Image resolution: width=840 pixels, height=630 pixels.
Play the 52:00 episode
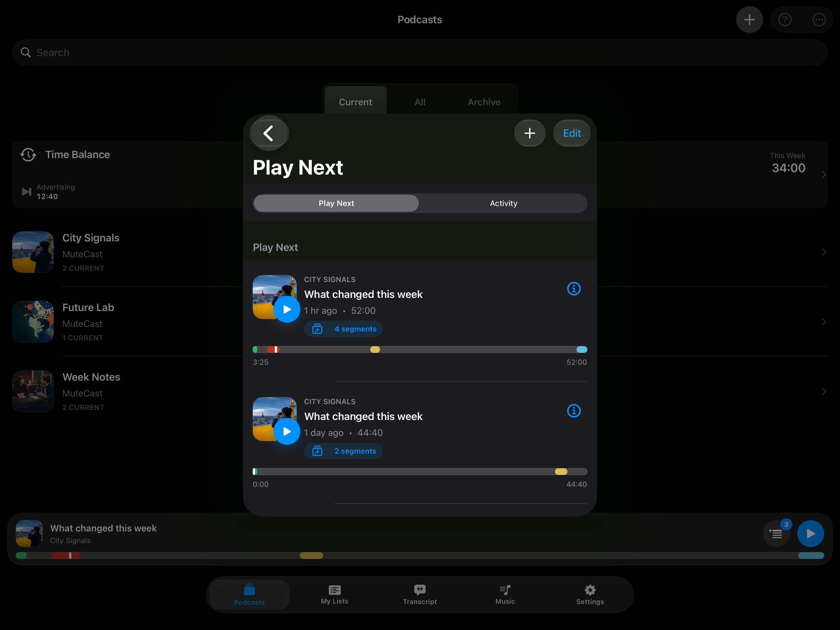(x=287, y=310)
